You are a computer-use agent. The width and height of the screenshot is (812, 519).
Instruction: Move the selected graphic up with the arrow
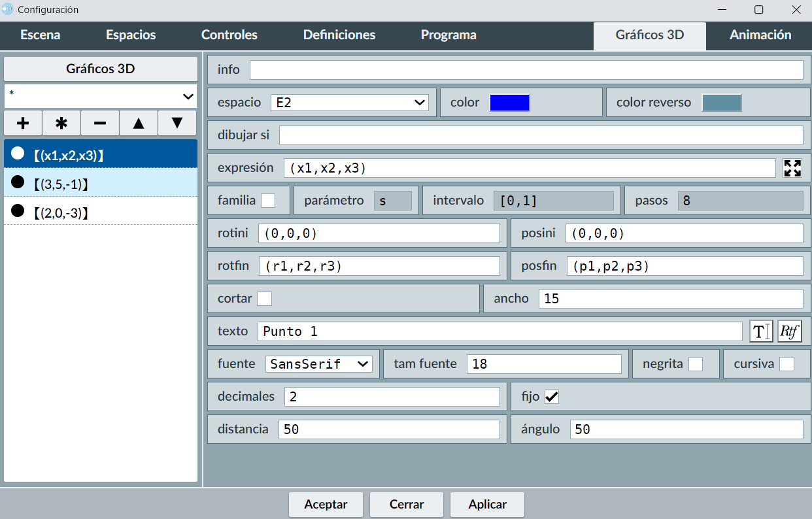coord(139,123)
